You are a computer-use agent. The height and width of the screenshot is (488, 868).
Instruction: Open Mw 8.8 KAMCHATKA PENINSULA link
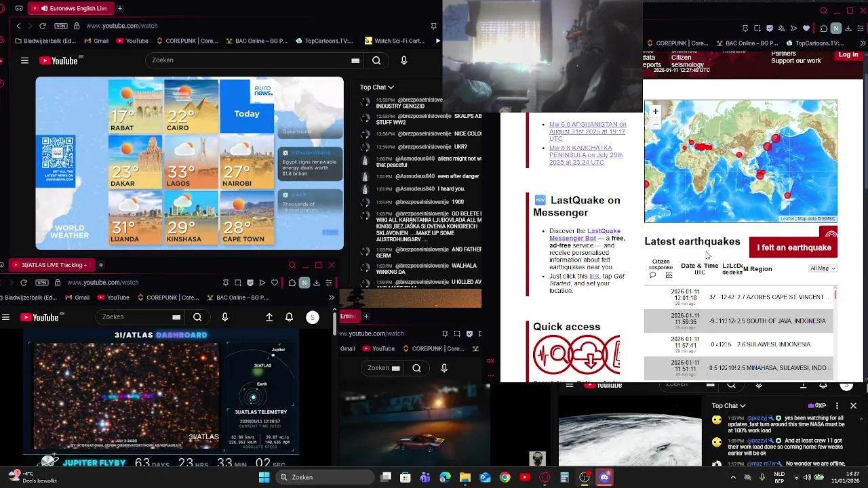click(x=586, y=155)
